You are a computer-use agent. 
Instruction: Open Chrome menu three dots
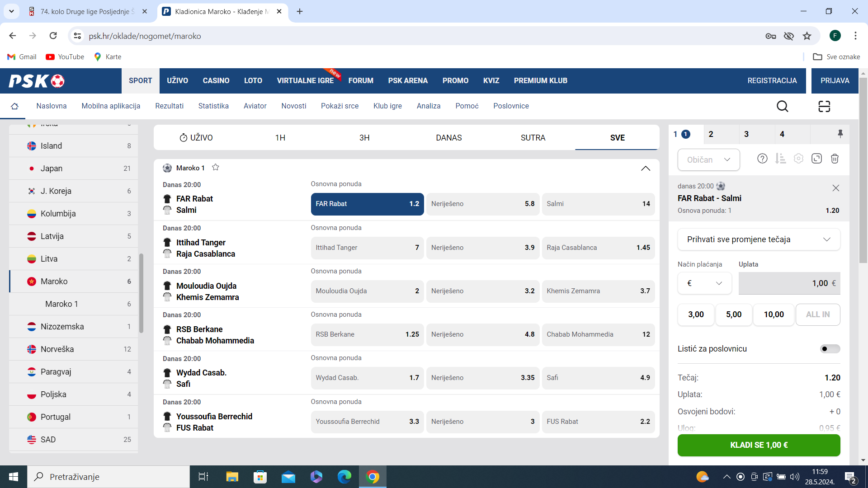855,36
